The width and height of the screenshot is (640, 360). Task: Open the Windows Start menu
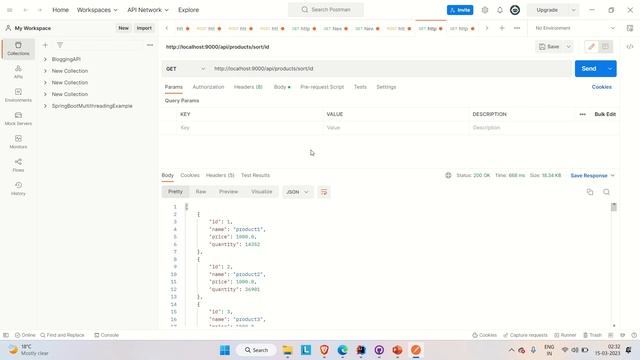click(225, 350)
